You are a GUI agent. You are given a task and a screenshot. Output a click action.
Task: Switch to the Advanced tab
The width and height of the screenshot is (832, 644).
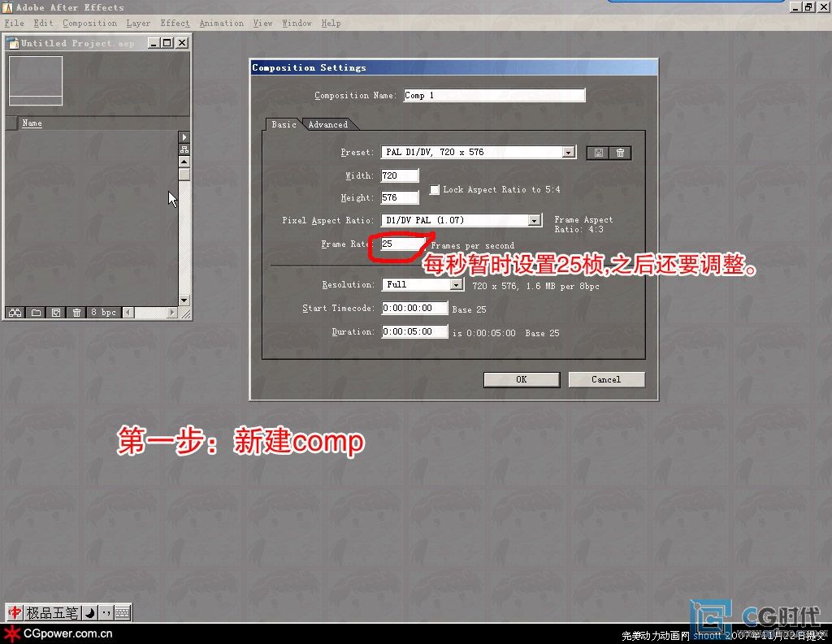(x=328, y=124)
